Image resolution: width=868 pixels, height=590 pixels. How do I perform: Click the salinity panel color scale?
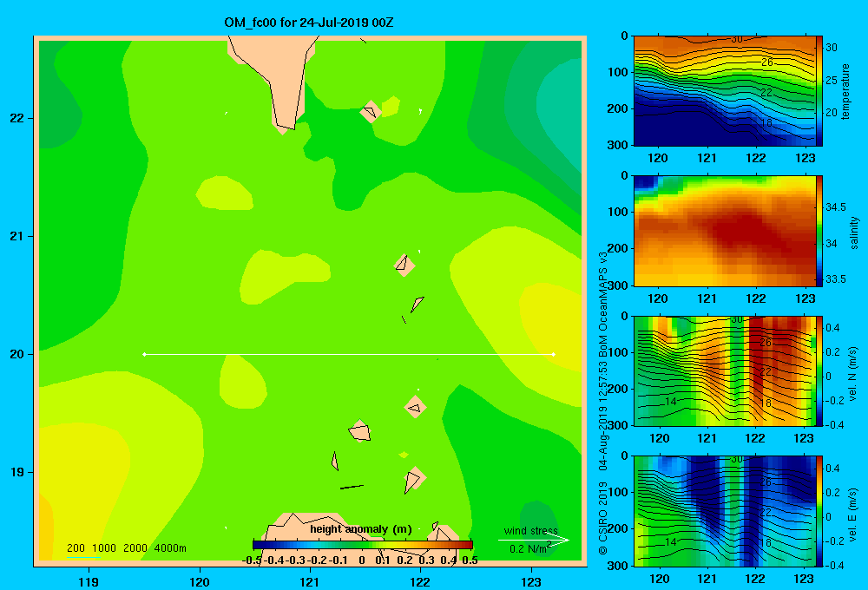(x=819, y=231)
